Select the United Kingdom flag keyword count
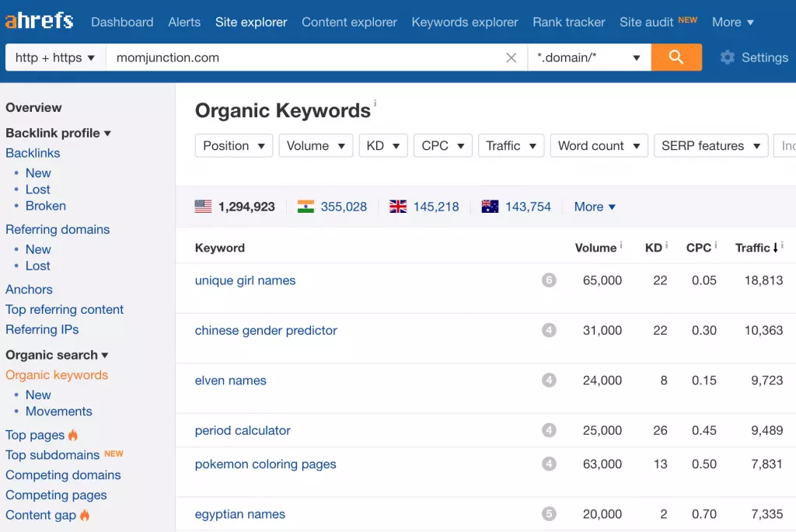This screenshot has height=532, width=796. (x=424, y=207)
